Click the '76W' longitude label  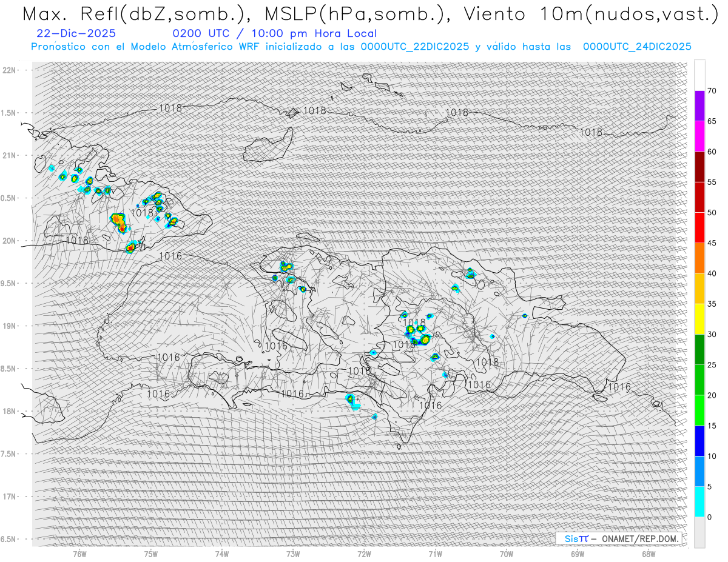pos(79,554)
